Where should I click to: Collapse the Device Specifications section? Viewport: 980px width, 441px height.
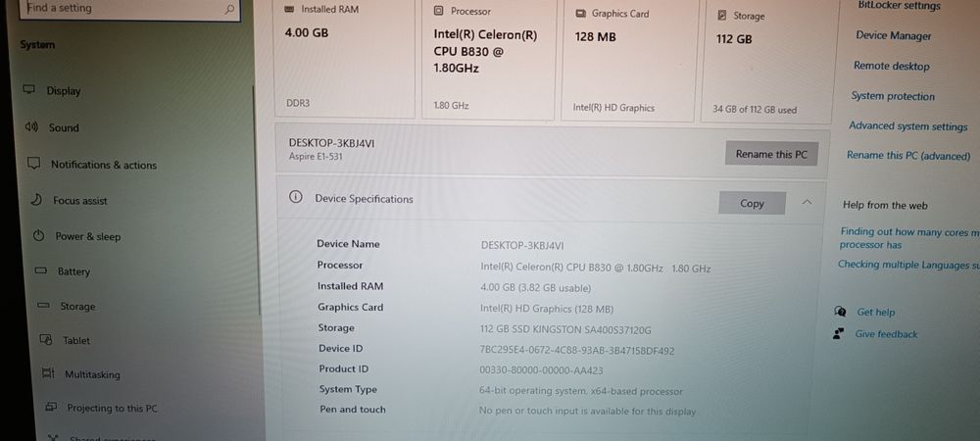click(x=807, y=202)
